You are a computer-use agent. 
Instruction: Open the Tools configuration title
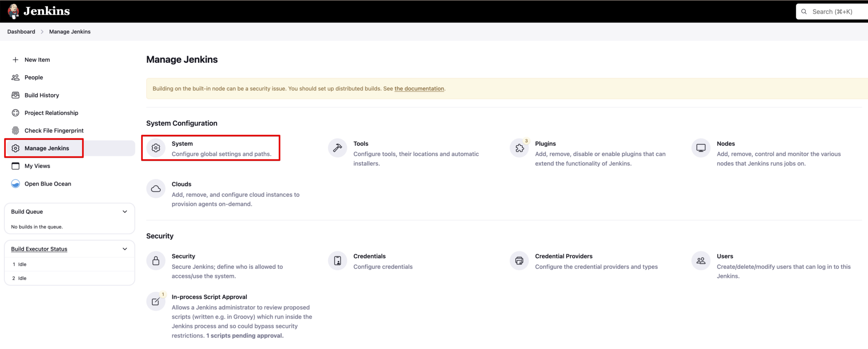point(361,144)
